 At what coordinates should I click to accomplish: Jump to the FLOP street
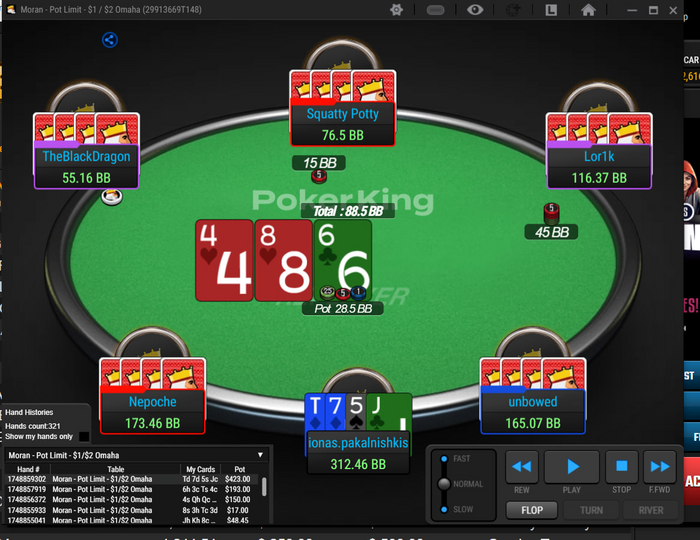tap(532, 510)
